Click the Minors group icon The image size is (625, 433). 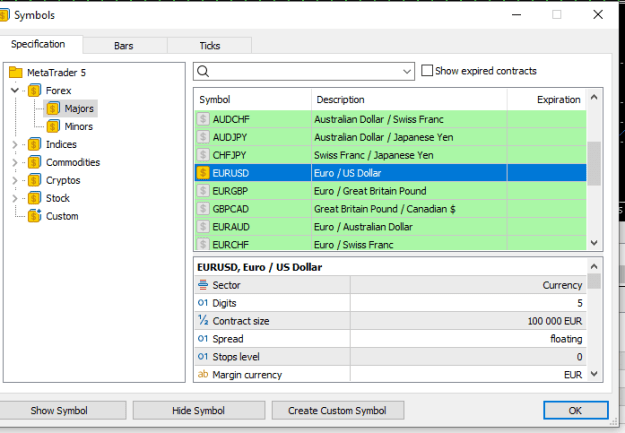[x=53, y=126]
